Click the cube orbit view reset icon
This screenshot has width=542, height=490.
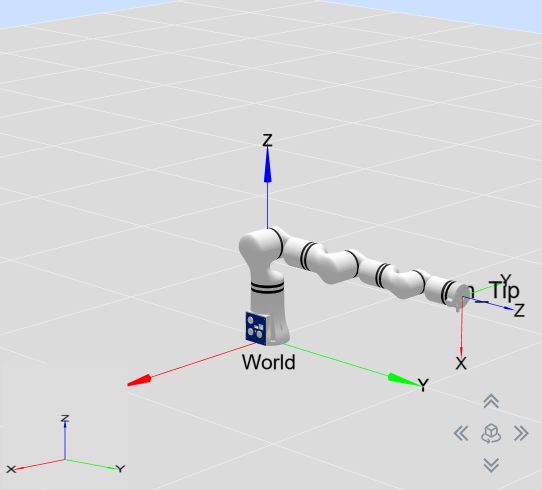click(491, 434)
